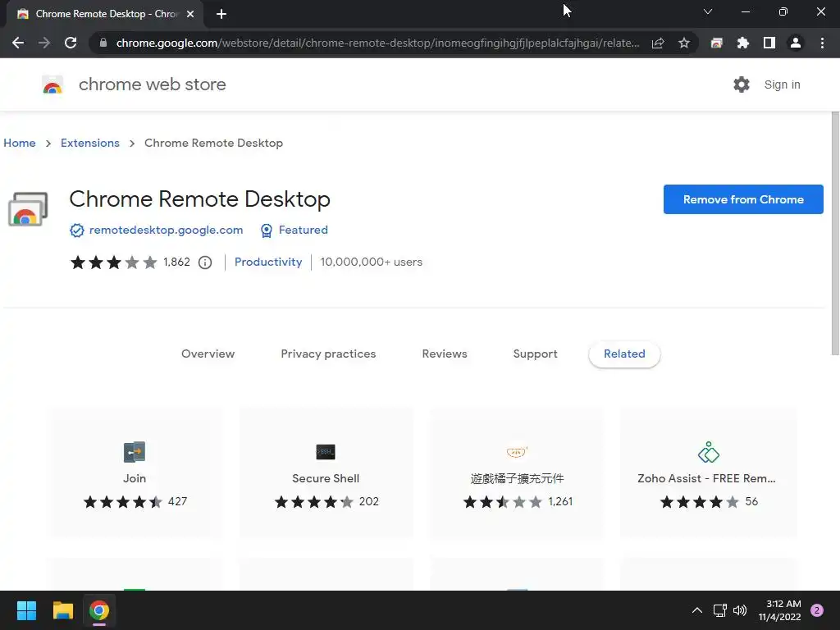Open the Chrome Remote Desktop extension toolbar icon
The image size is (840, 630).
(x=717, y=43)
